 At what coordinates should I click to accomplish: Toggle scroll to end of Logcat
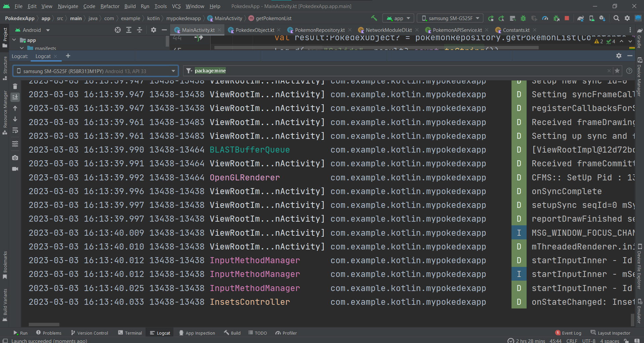click(x=15, y=97)
